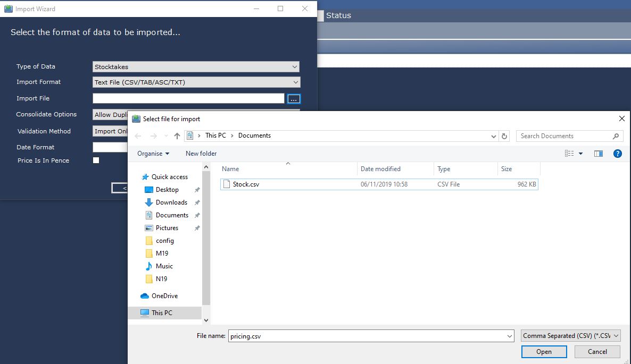Click the This PC monitor icon
Image resolution: width=631 pixels, height=364 pixels.
point(145,312)
